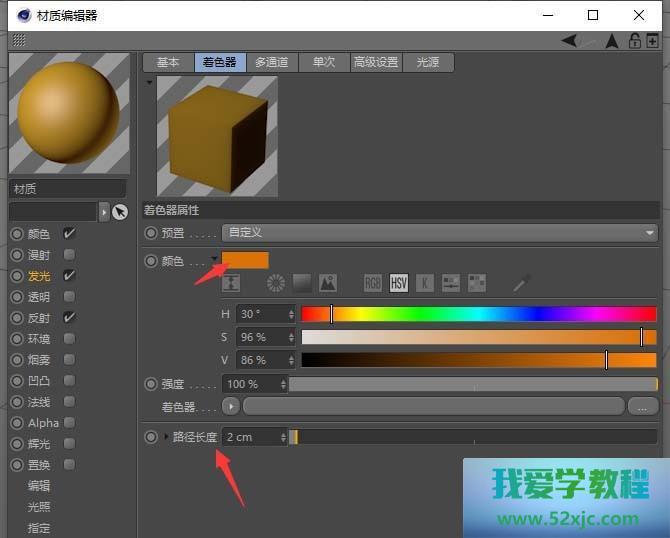Click the color-from-picture icon
The height and width of the screenshot is (538, 670).
pyautogui.click(x=328, y=283)
